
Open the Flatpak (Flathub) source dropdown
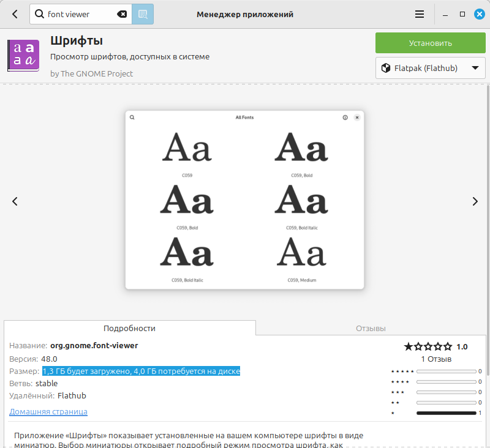tap(430, 68)
